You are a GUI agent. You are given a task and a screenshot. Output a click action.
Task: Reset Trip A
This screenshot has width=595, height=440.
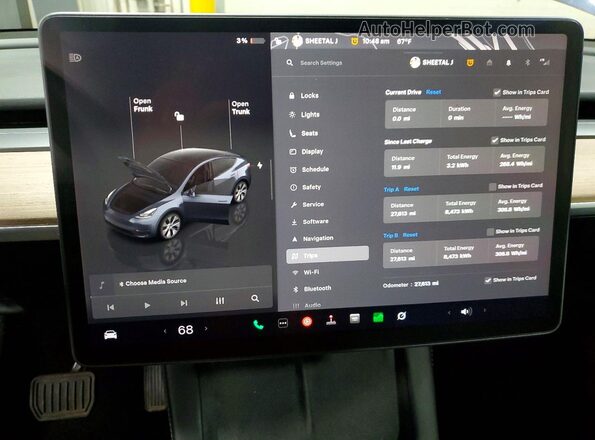point(411,189)
